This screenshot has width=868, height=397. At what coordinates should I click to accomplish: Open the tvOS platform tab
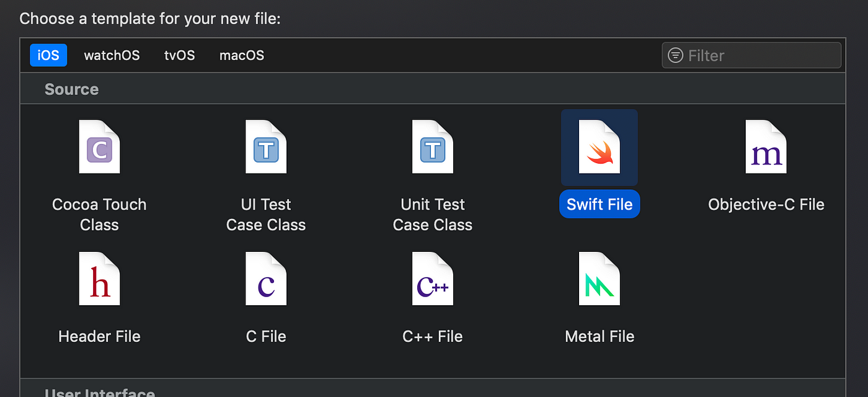180,55
